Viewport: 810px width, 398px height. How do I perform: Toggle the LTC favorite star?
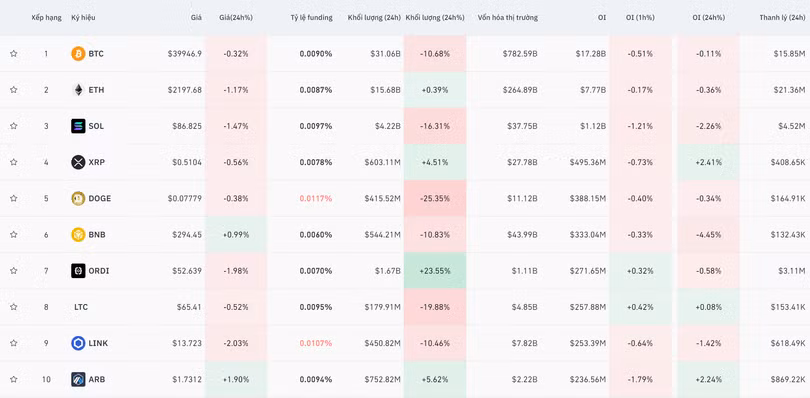pyautogui.click(x=13, y=307)
